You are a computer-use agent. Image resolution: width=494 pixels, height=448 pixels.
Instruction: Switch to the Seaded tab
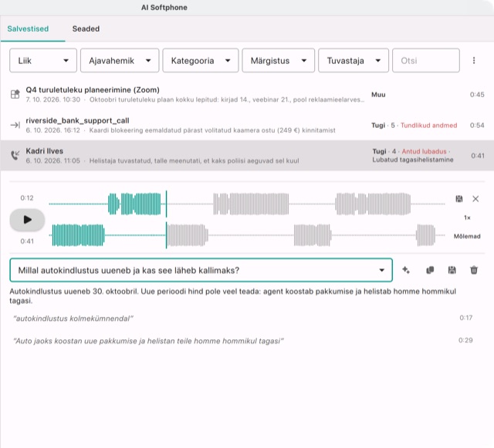pos(86,29)
